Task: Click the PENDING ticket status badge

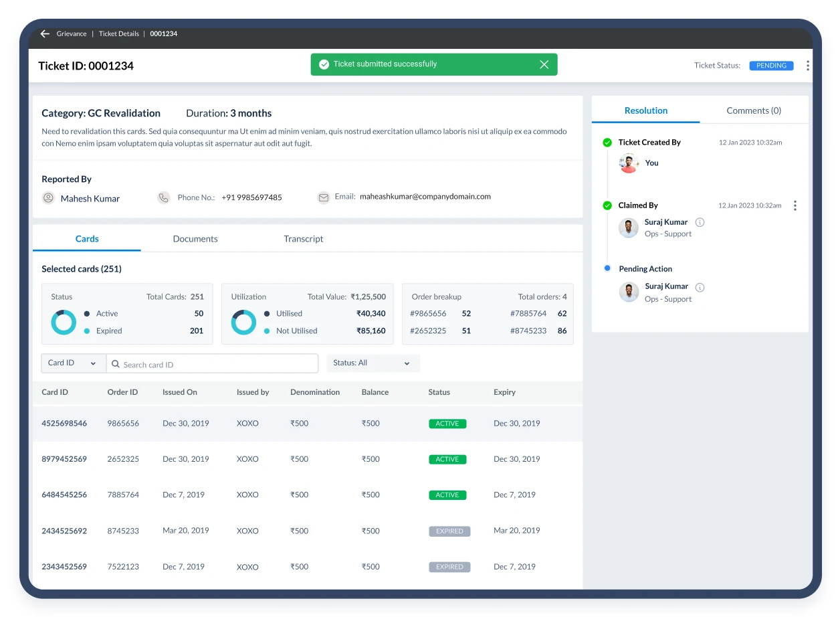Action: pos(771,66)
